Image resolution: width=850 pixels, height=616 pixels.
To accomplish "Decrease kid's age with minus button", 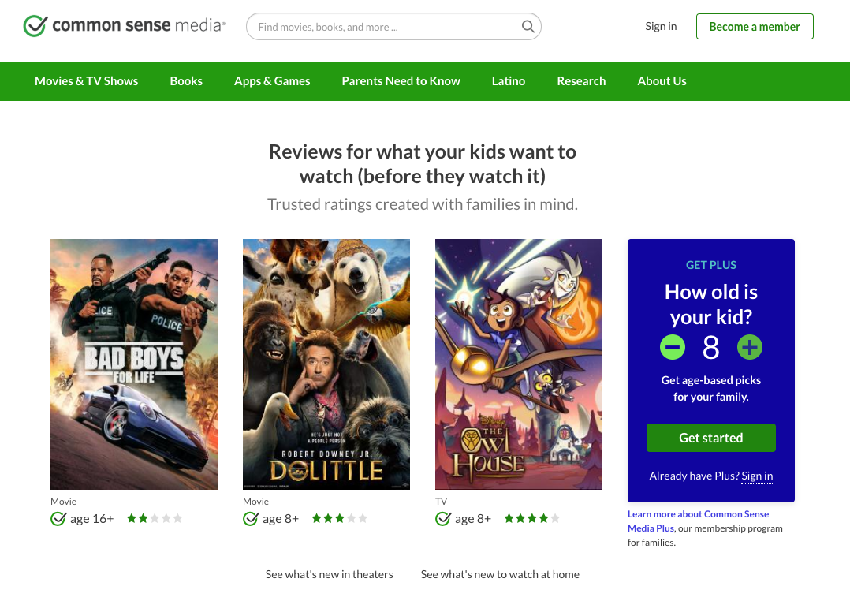I will 672,347.
